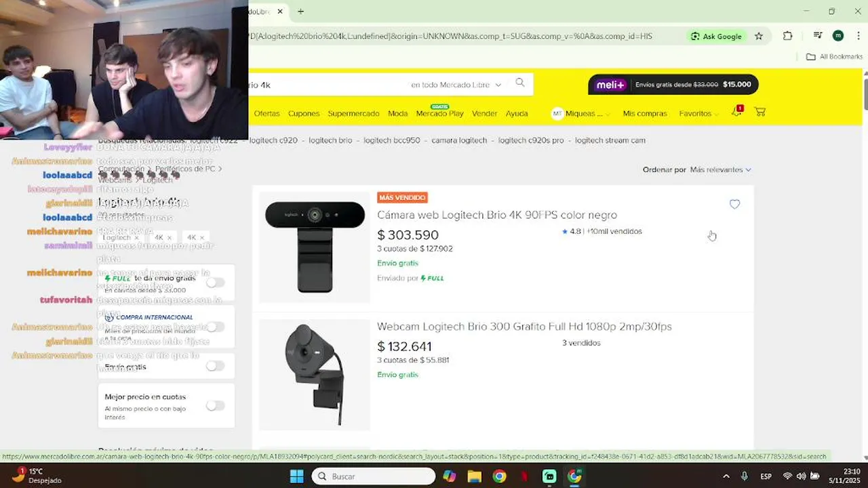
Task: Show hidden tray icons chevron
Action: pos(726,476)
